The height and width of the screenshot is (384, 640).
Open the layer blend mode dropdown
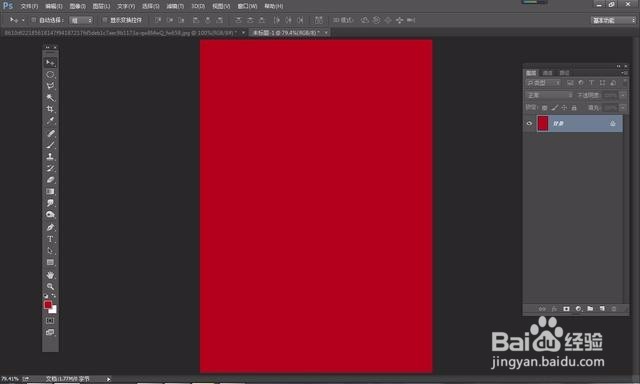point(549,95)
